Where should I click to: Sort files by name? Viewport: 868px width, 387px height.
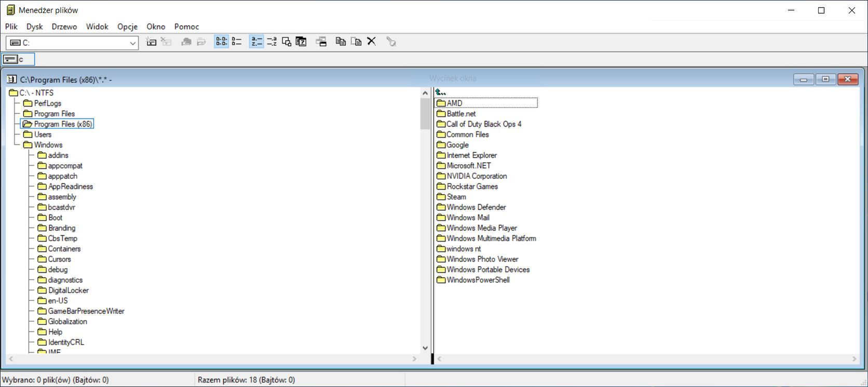click(256, 42)
